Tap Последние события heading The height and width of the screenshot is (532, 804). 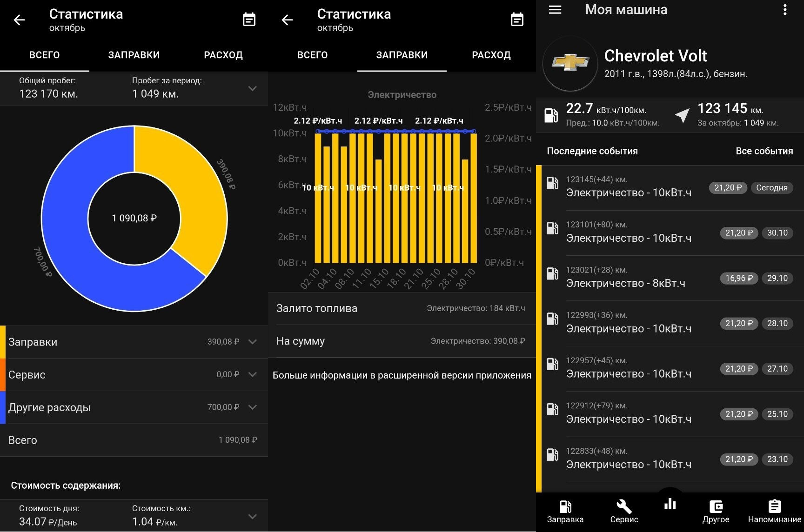(592, 151)
